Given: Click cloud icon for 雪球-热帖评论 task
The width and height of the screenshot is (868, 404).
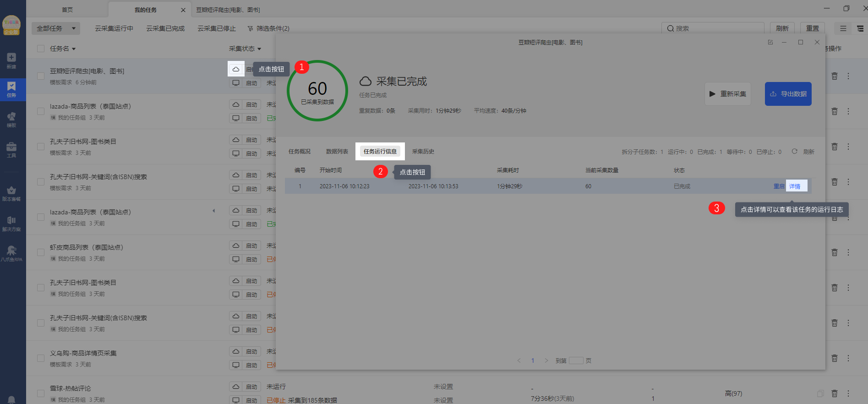Looking at the screenshot, I should (x=236, y=387).
